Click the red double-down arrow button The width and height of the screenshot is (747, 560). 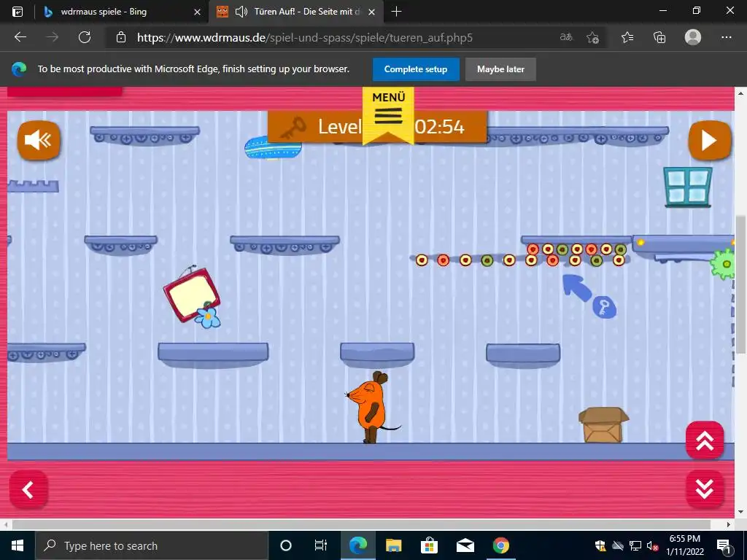click(705, 489)
